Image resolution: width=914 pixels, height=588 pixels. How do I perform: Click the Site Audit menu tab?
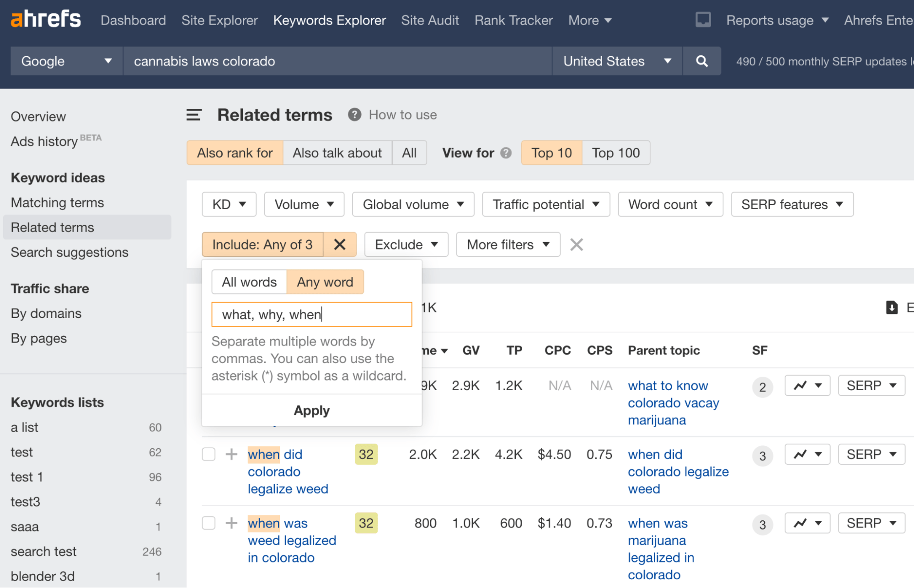pyautogui.click(x=429, y=19)
